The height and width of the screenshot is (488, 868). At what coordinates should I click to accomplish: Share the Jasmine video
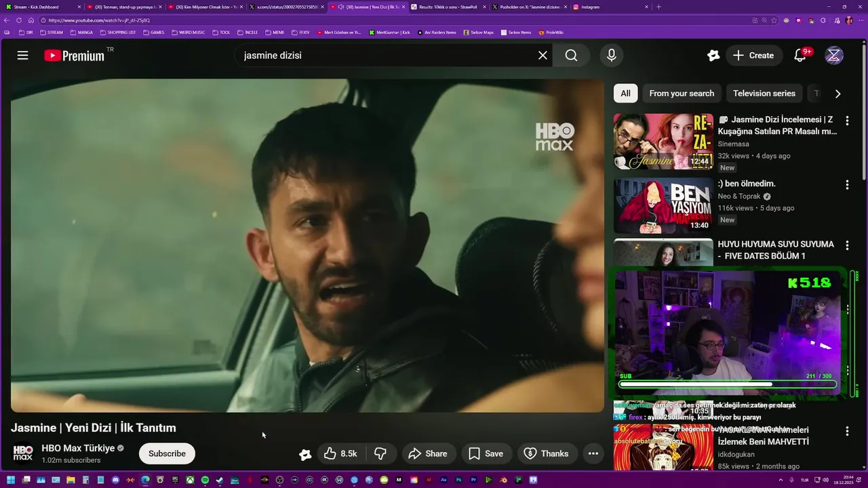(428, 453)
